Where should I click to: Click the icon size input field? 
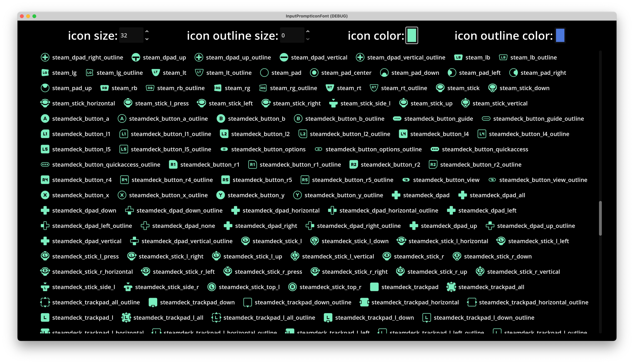131,36
